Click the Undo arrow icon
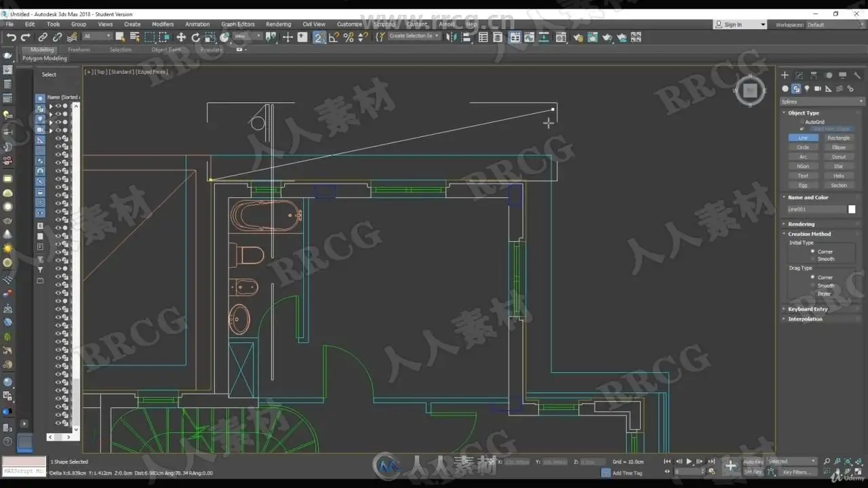 (11, 37)
